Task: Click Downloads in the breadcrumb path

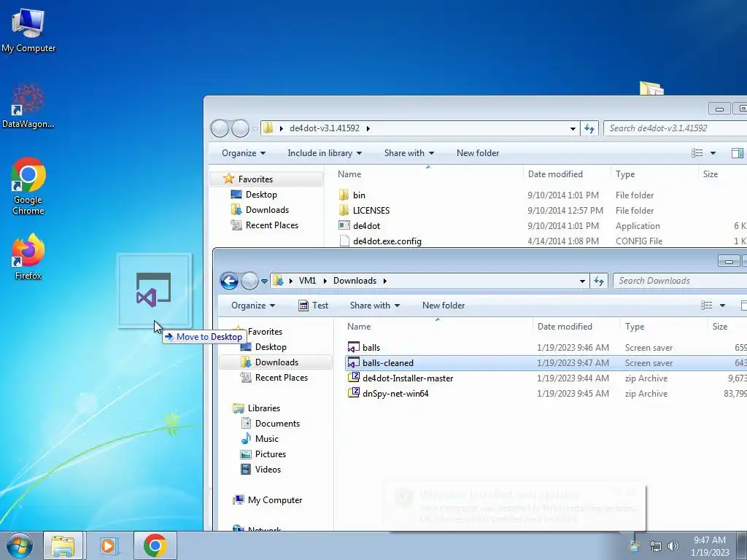Action: click(355, 281)
